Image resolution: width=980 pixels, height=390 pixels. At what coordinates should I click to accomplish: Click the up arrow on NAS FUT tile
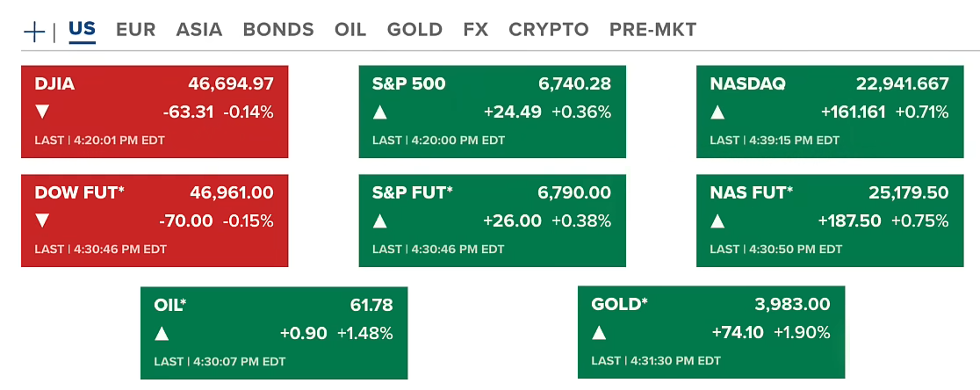coord(717,220)
